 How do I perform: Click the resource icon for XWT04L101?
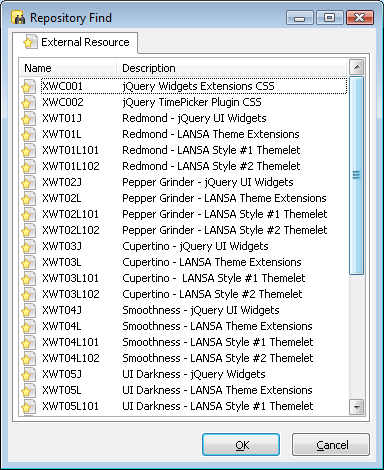tap(28, 342)
